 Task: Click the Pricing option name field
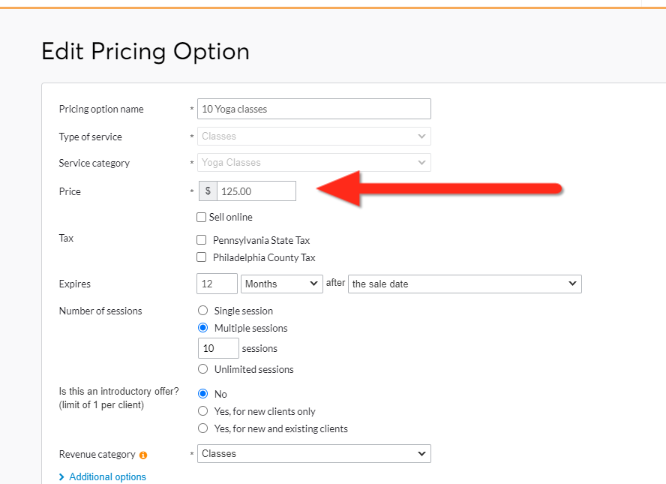pyautogui.click(x=314, y=109)
